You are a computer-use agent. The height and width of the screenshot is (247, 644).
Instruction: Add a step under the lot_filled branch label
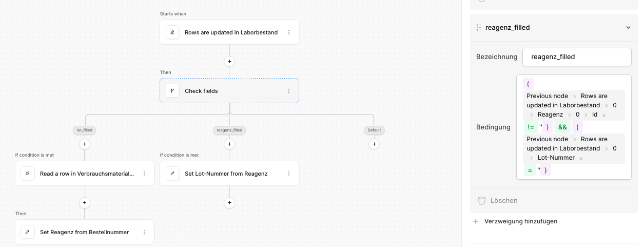(85, 144)
